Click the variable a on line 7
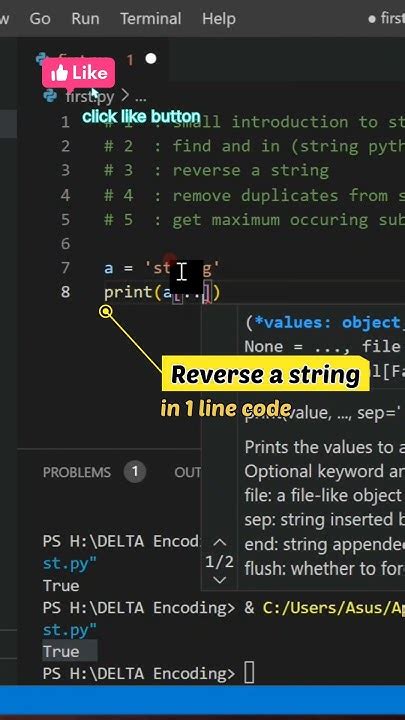Image resolution: width=405 pixels, height=720 pixels. tap(108, 268)
